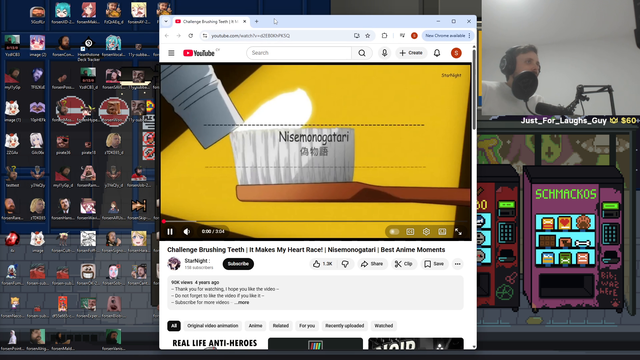Create a Clip of the video
Screen dimensions: 640x360
click(403, 264)
